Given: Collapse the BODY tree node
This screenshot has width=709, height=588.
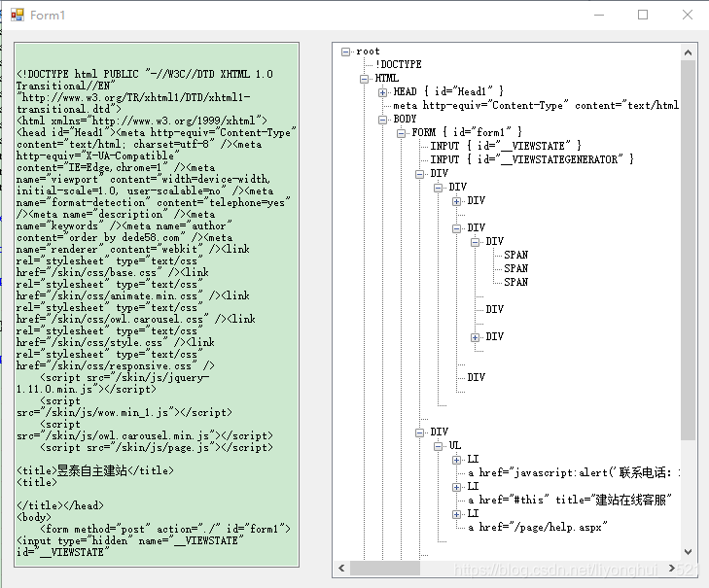Looking at the screenshot, I should pos(382,120).
